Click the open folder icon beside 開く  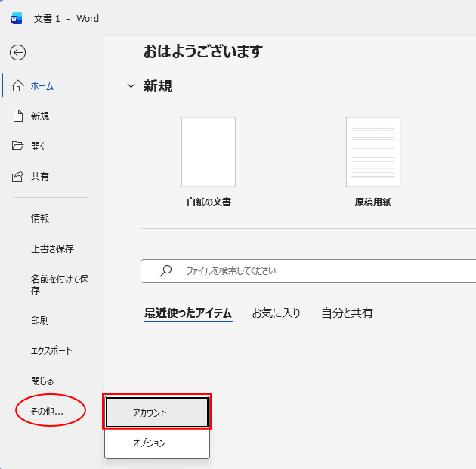point(17,146)
